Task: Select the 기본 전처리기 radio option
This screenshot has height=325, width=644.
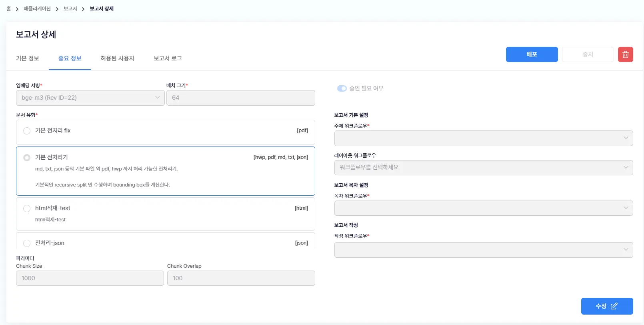Action: pos(27,158)
